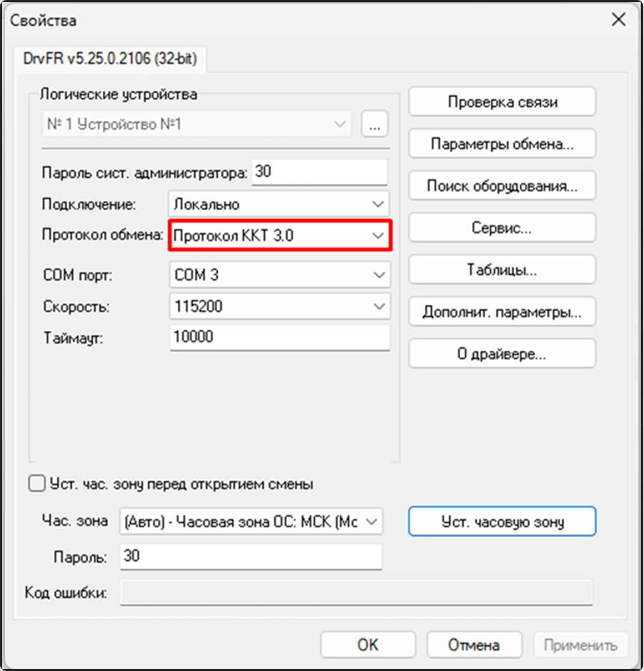Open Параметры обмена settings

tap(503, 143)
